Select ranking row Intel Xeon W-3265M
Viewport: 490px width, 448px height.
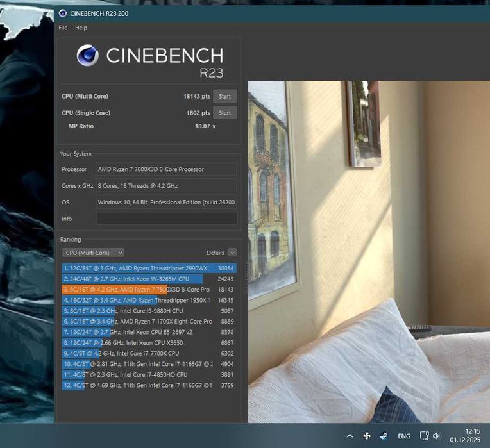tap(149, 279)
